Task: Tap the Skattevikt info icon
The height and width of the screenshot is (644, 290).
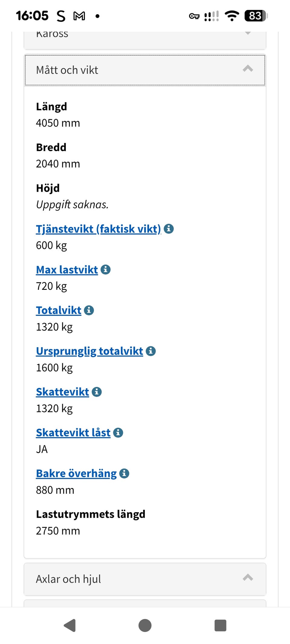Action: (x=97, y=392)
